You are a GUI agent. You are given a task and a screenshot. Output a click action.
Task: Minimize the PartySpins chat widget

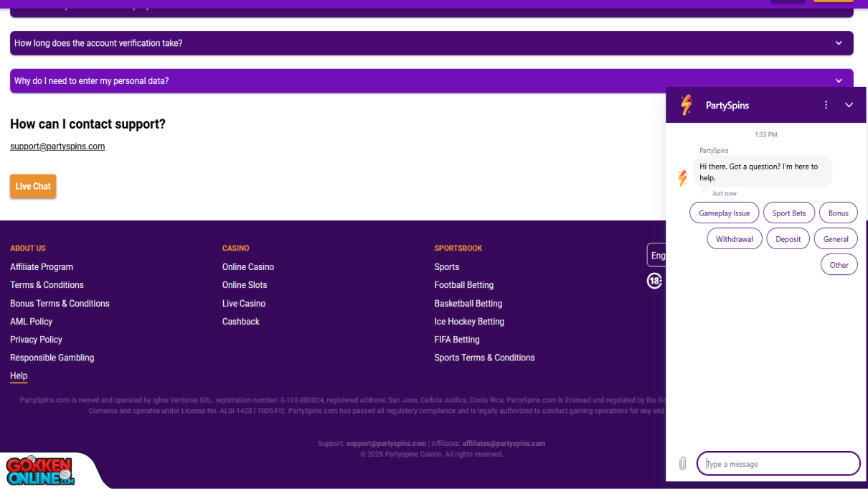[x=849, y=105]
